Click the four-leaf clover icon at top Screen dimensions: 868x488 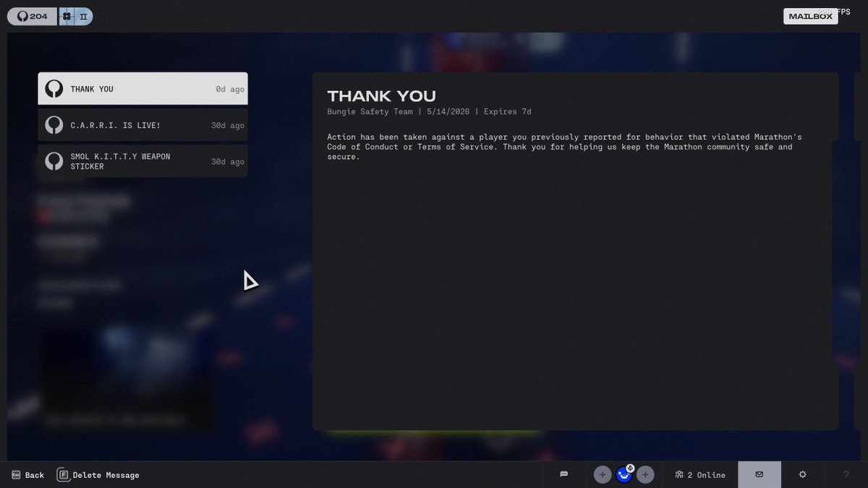[x=67, y=16]
